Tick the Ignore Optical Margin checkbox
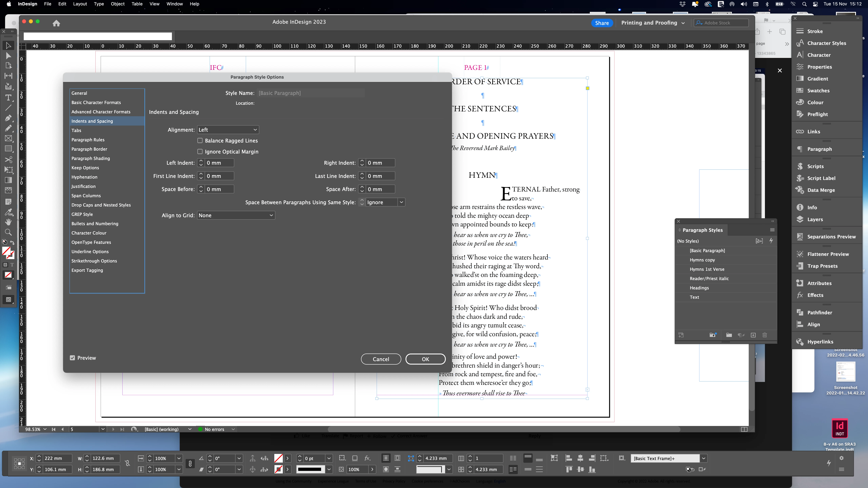This screenshot has width=868, height=488. pos(200,151)
